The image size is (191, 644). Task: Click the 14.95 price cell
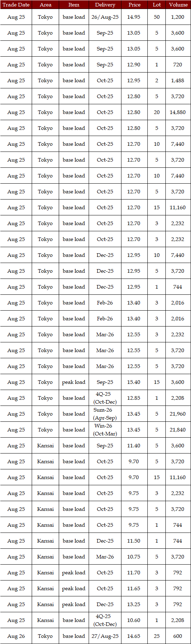click(x=134, y=17)
